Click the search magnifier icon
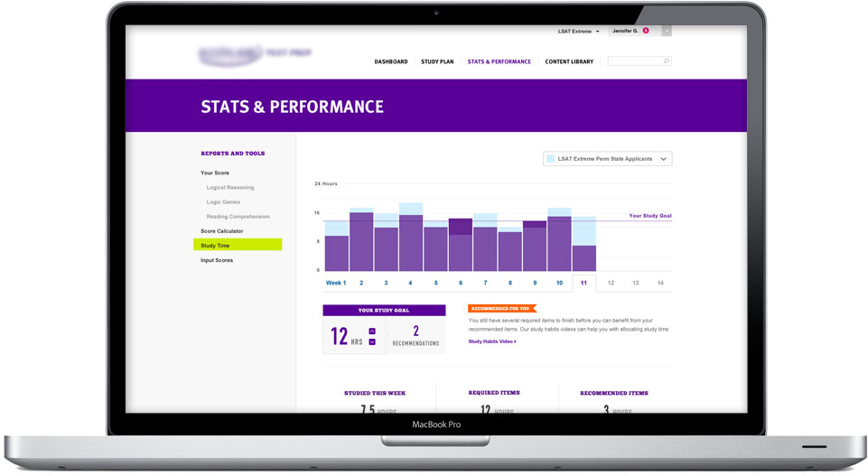The height and width of the screenshot is (476, 868). click(x=667, y=61)
